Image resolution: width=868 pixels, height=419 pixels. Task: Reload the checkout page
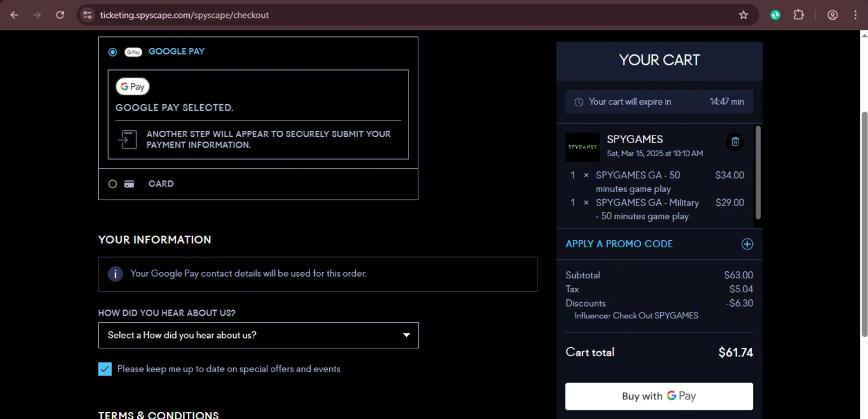pyautogui.click(x=60, y=15)
